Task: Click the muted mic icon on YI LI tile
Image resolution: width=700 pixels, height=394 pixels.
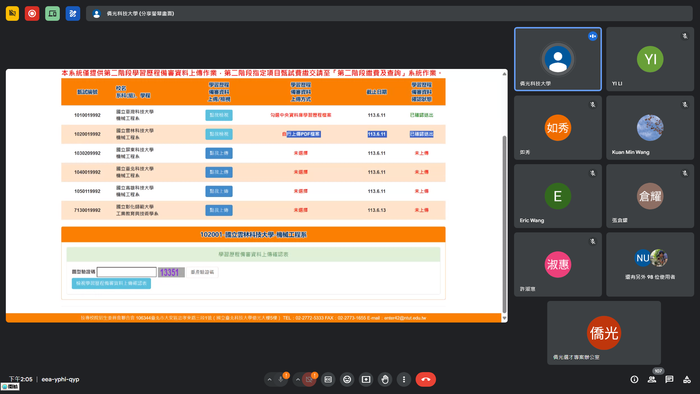Action: coord(684,36)
